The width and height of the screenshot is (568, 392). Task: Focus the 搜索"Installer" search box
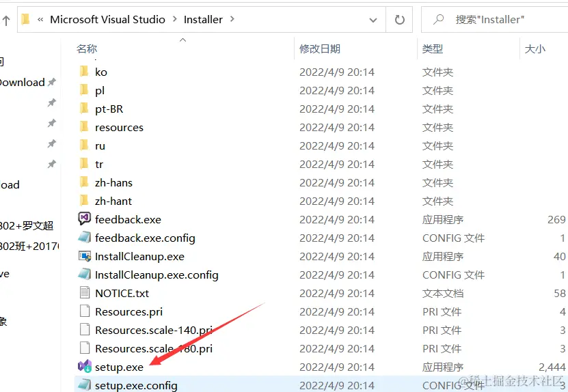[494, 20]
